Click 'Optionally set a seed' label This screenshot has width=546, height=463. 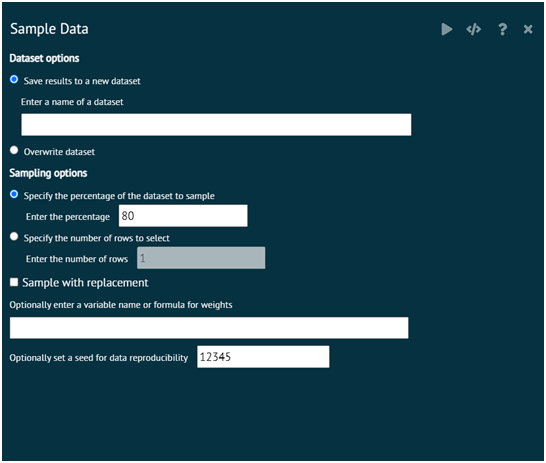99,358
